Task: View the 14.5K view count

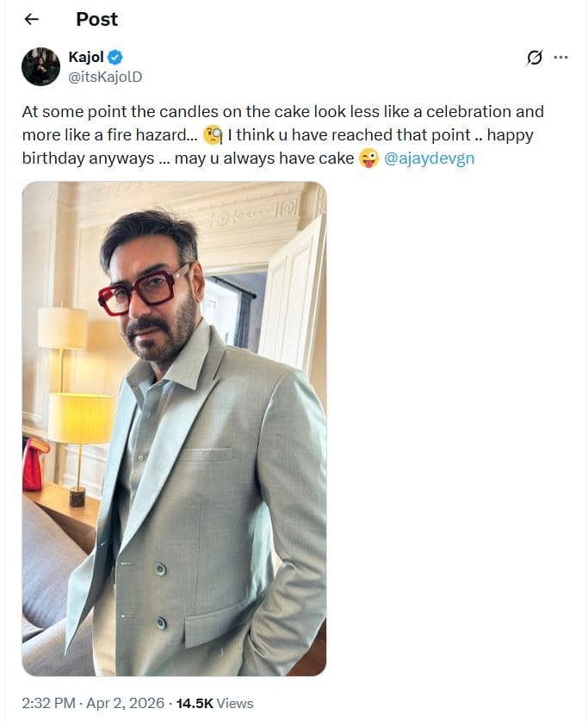Action: 194,703
